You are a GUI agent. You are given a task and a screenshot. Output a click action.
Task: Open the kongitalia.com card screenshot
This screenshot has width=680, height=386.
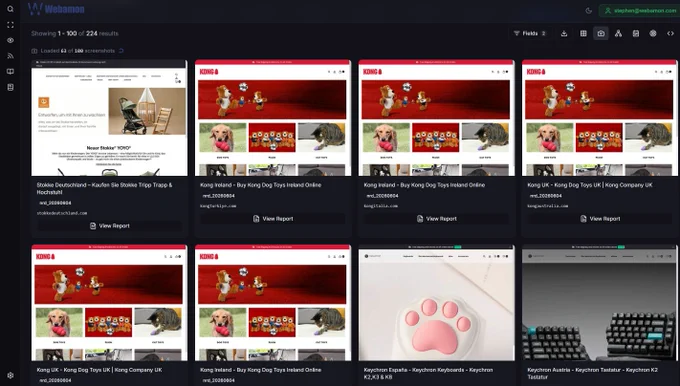point(436,118)
